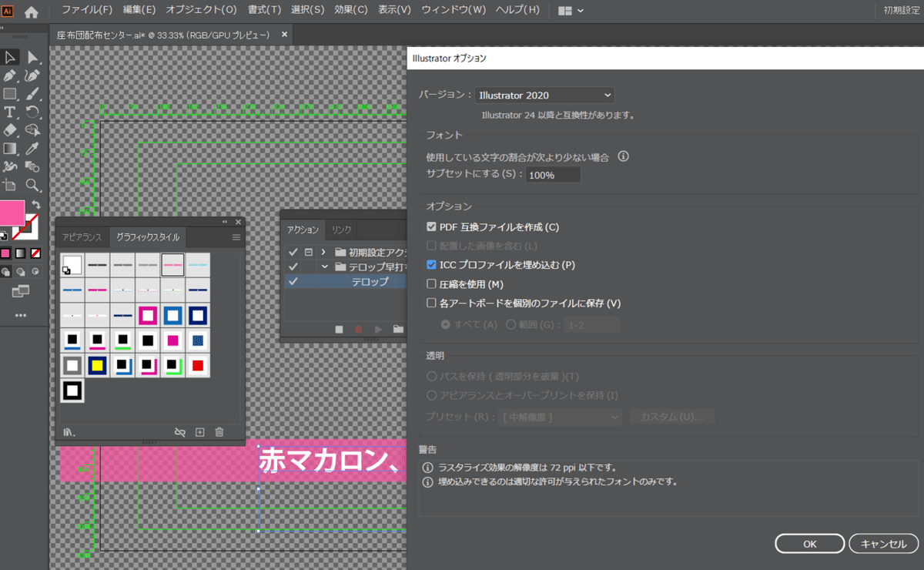Viewport: 924px width, 570px height.
Task: Select the Pen tool
Action: coord(10,75)
